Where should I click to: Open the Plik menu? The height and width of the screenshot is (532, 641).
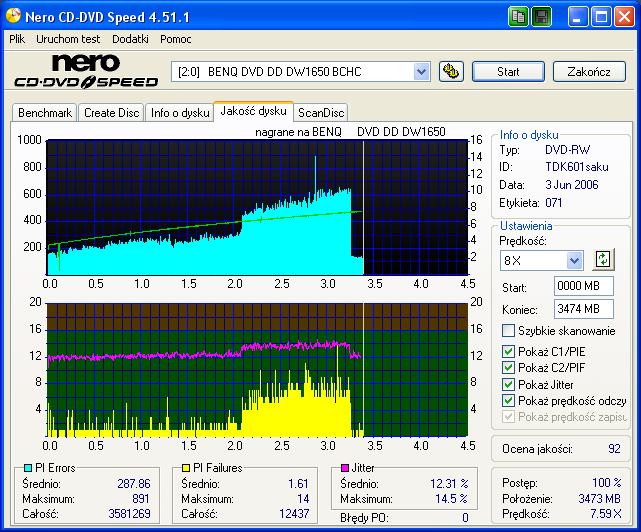17,39
